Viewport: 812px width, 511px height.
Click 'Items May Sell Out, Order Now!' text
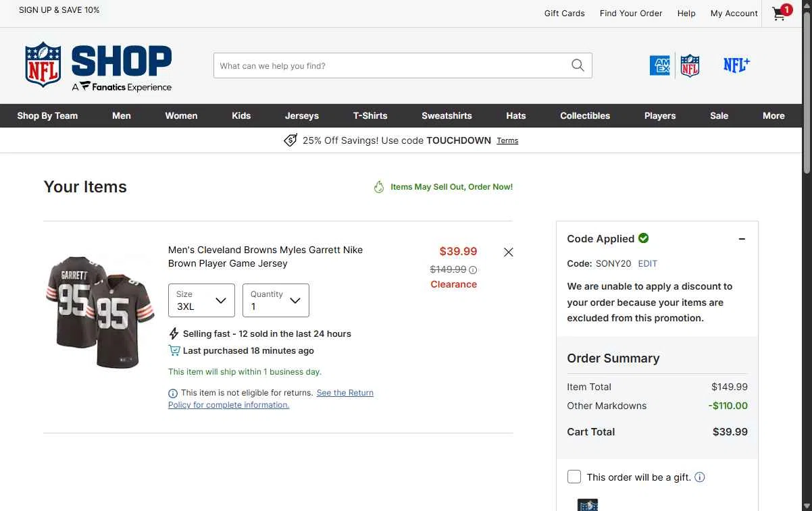(x=452, y=187)
